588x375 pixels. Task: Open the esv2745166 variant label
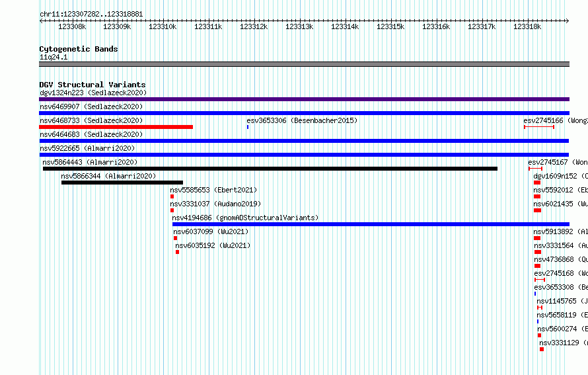point(556,120)
